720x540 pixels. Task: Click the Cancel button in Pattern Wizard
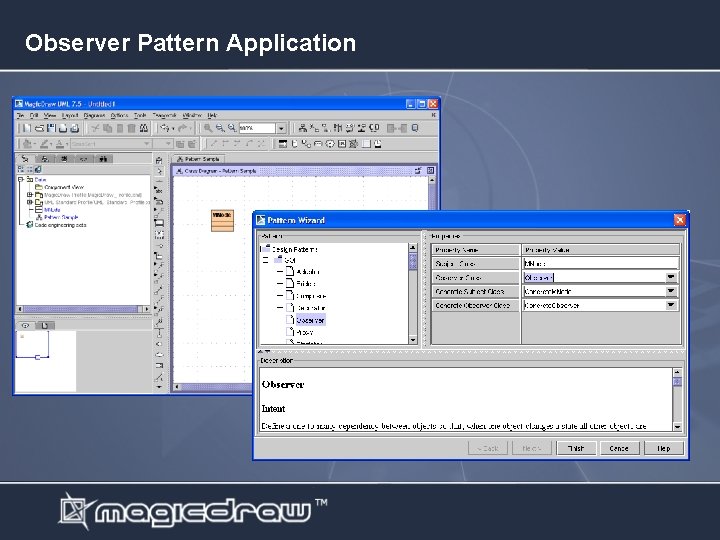coord(619,448)
